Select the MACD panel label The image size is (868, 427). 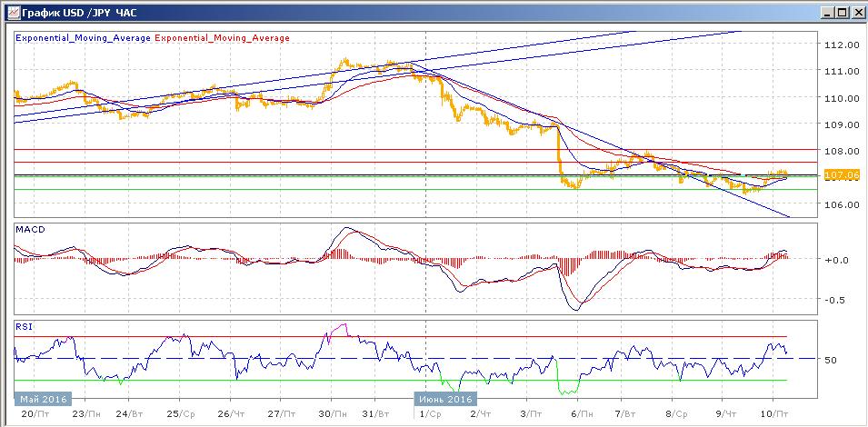(28, 230)
